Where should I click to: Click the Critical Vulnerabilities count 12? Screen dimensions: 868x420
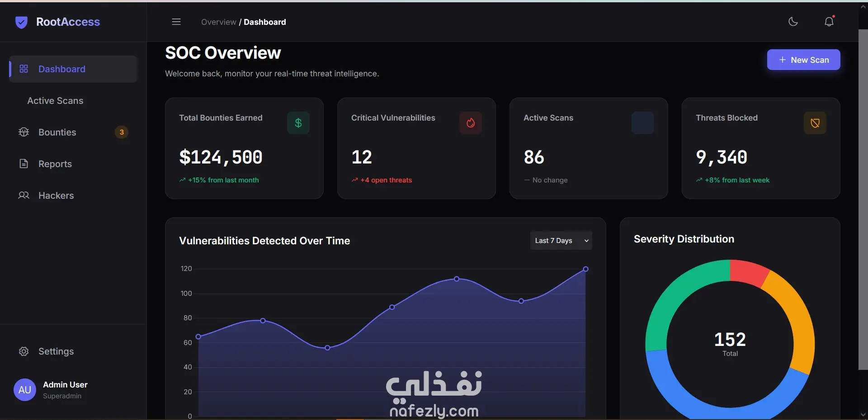click(362, 157)
